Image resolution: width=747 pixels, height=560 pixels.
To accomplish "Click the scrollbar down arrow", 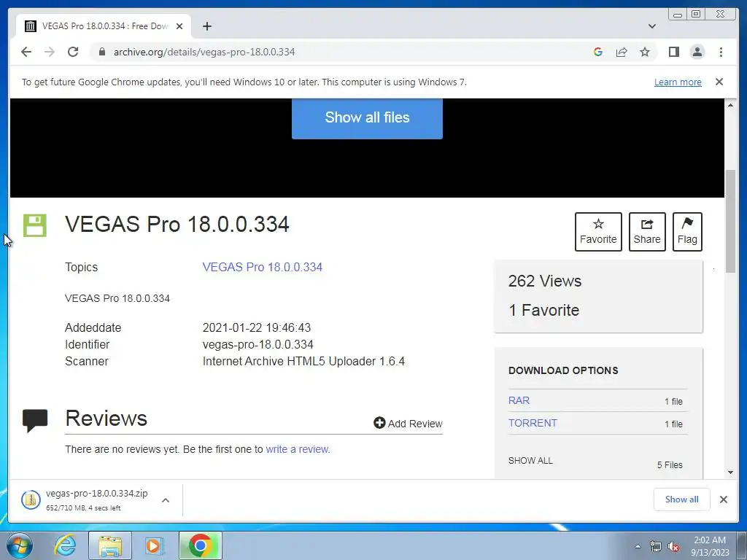I will (x=730, y=472).
